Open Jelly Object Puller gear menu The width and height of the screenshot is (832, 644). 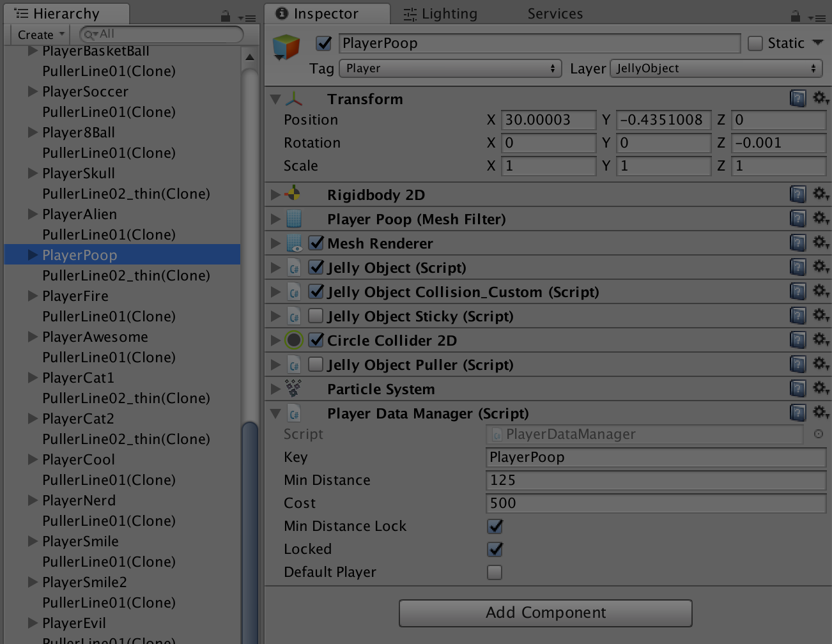pyautogui.click(x=820, y=364)
